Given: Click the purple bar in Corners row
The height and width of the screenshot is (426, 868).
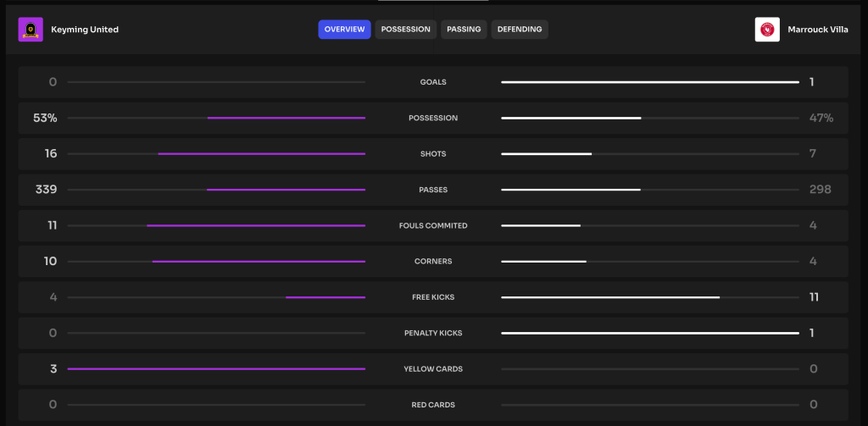Looking at the screenshot, I should [x=259, y=262].
